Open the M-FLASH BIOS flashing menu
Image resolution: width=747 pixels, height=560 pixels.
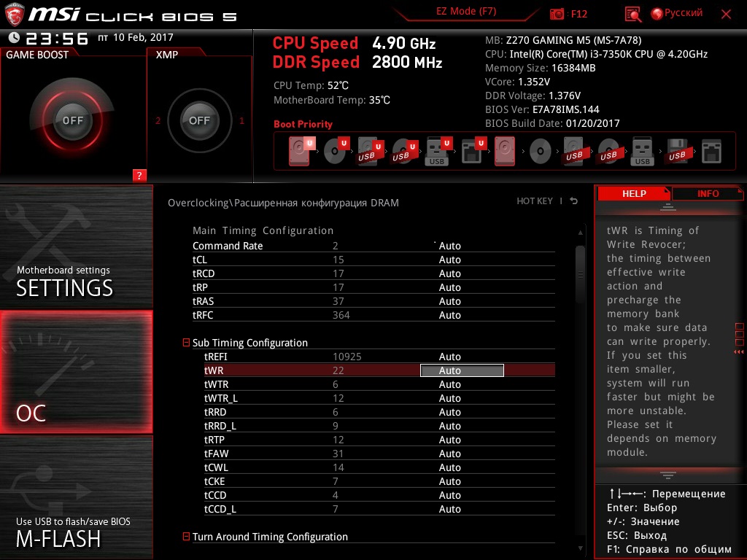[76, 497]
